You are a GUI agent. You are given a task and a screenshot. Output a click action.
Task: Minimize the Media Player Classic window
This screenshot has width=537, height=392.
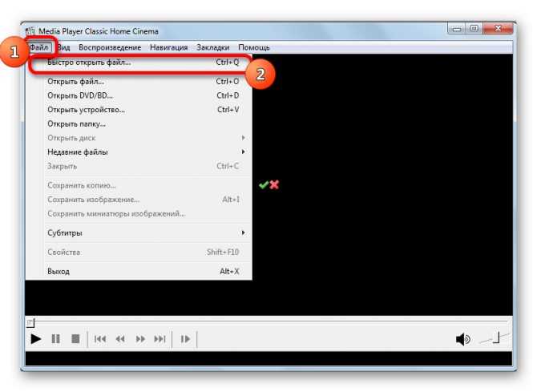click(457, 29)
